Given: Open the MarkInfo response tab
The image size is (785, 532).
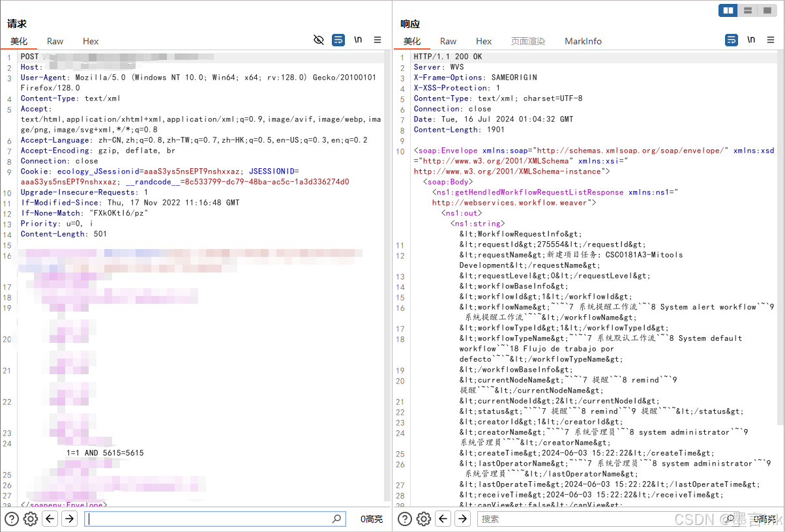Looking at the screenshot, I should [583, 41].
